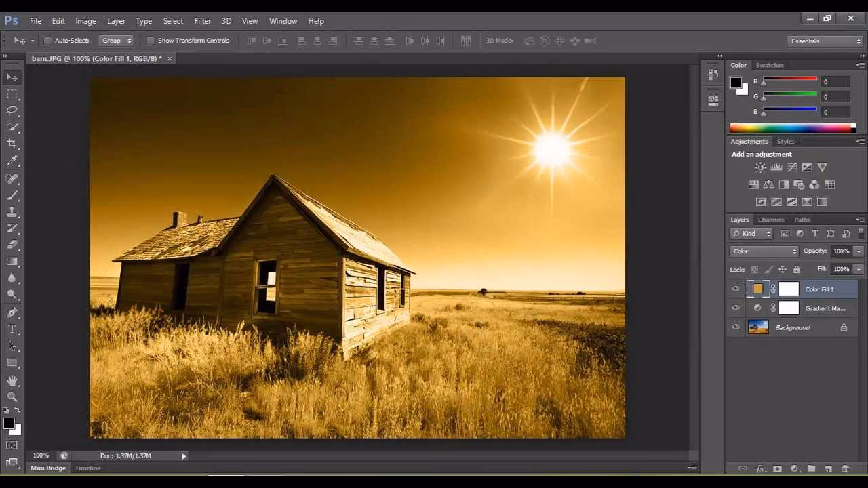Image resolution: width=868 pixels, height=488 pixels.
Task: Add a Brightness/Contrast adjustment layer
Action: tap(760, 167)
